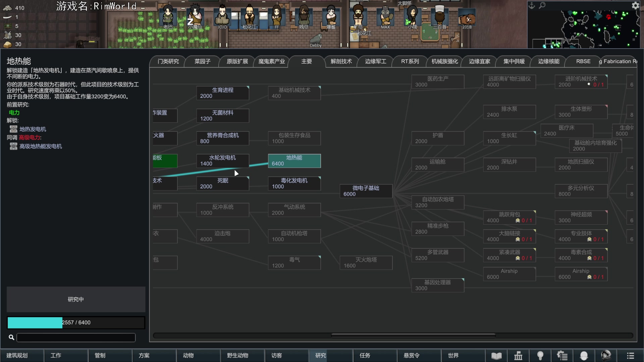
Task: Select the 微电子基础 research node
Action: tap(366, 191)
